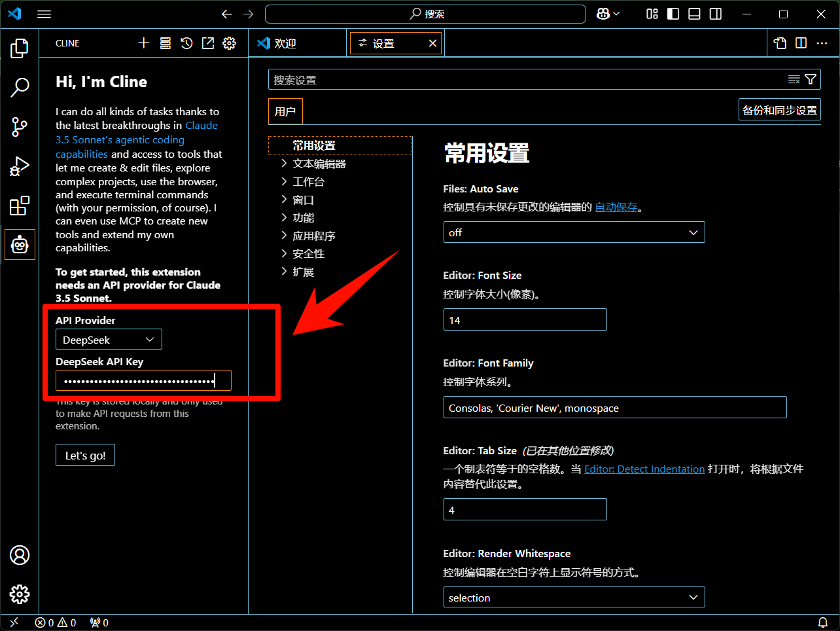Screen dimensions: 840x631
Task: Open the Source Control view
Action: tap(20, 126)
